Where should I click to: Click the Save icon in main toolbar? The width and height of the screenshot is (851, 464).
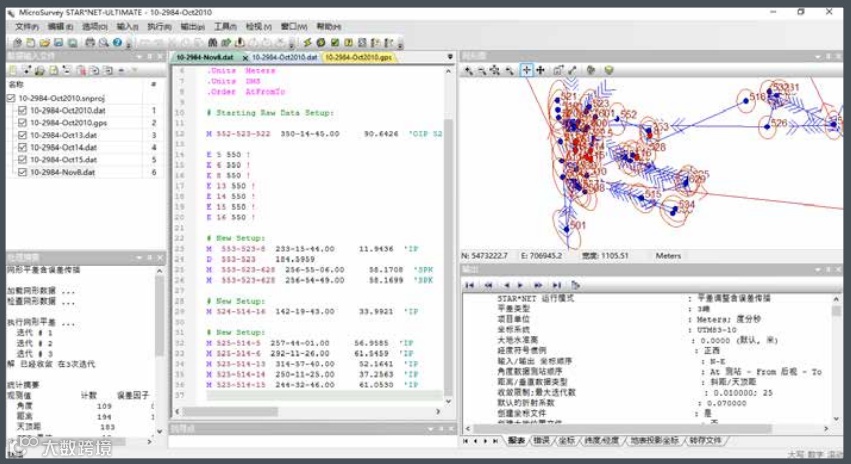click(58, 42)
